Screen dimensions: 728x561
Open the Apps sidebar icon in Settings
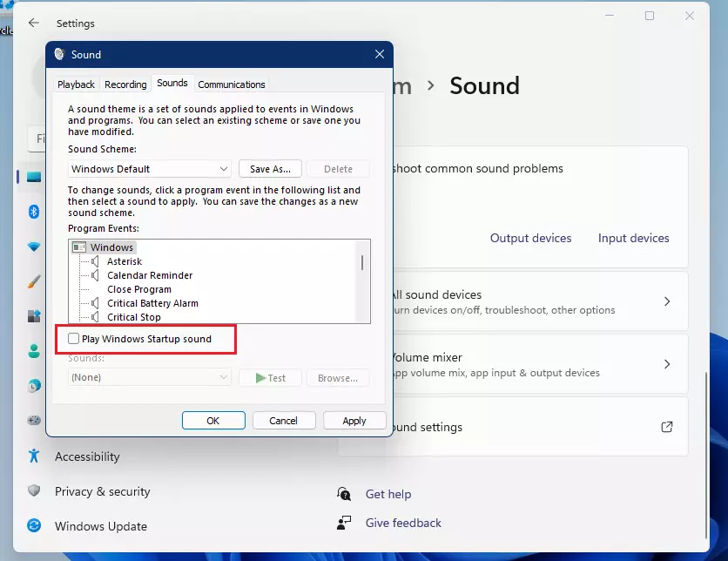coord(34,316)
